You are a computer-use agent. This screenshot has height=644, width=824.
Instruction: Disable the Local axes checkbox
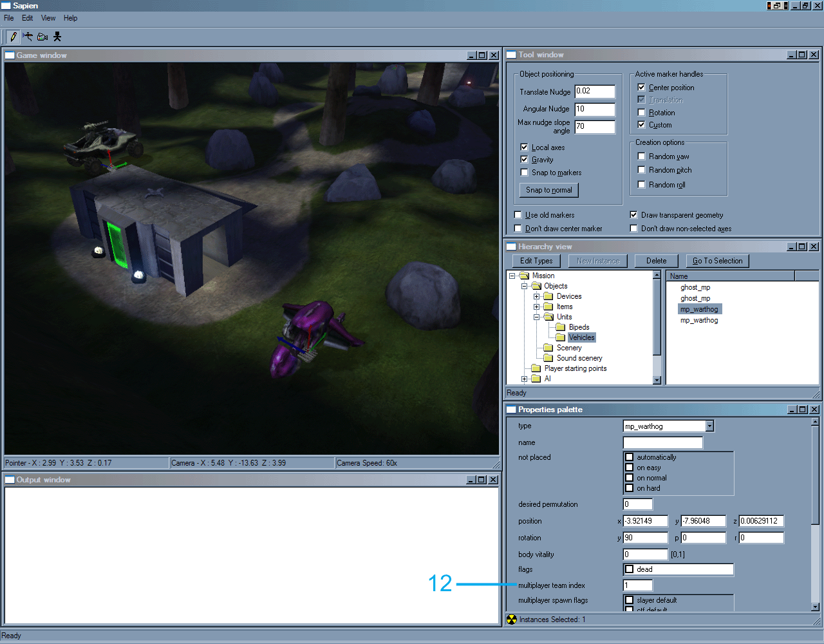tap(524, 147)
